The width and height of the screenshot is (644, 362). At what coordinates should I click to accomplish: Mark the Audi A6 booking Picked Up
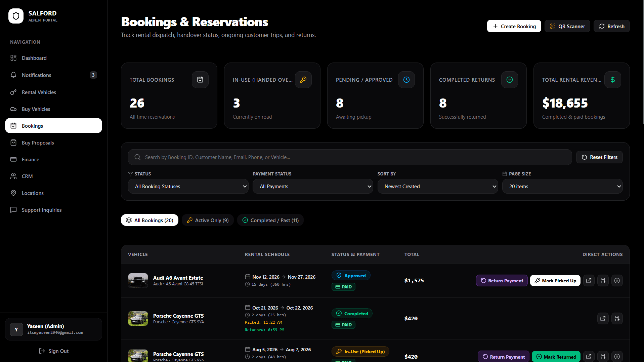tap(555, 281)
